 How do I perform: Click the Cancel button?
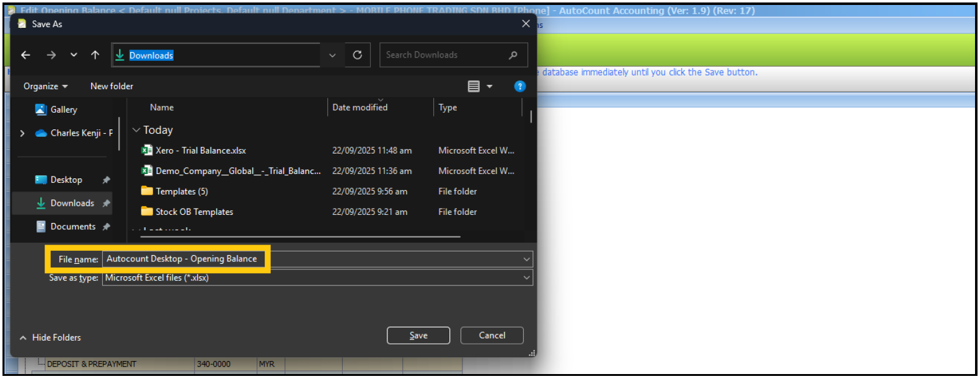pyautogui.click(x=492, y=336)
